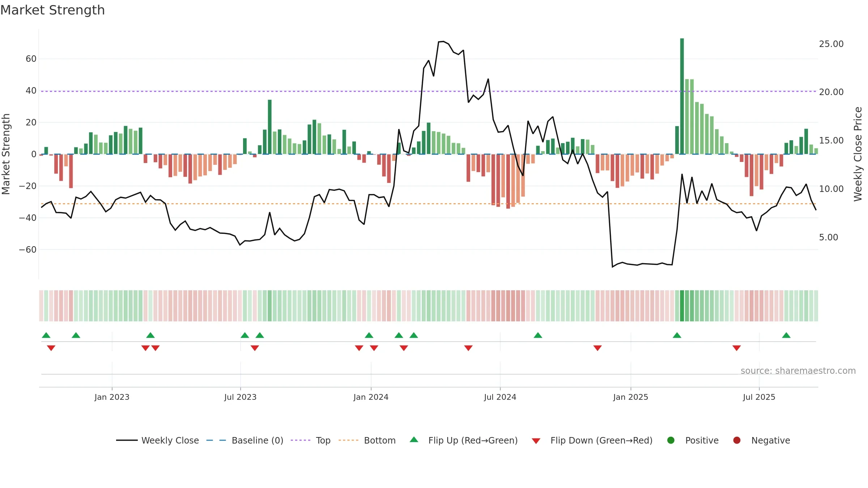This screenshot has height=488, width=868.
Task: Click the −60 market strength axis label
Action: click(x=28, y=249)
